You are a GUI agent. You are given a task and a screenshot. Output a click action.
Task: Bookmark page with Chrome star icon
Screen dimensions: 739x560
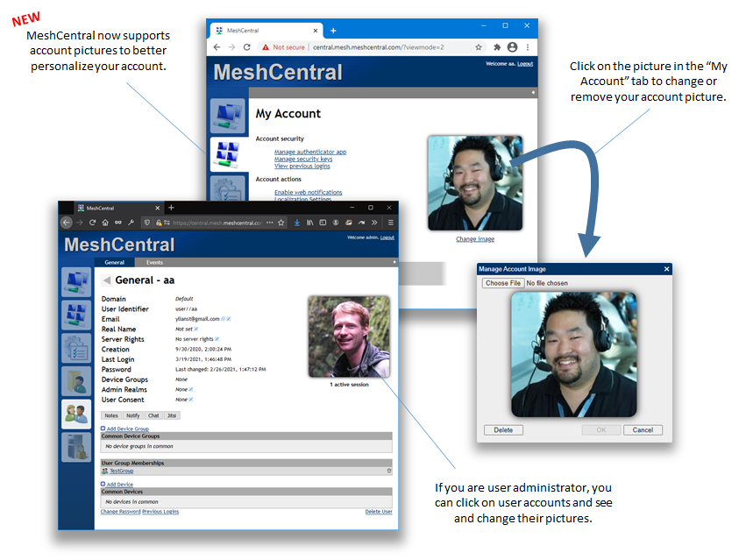[479, 47]
